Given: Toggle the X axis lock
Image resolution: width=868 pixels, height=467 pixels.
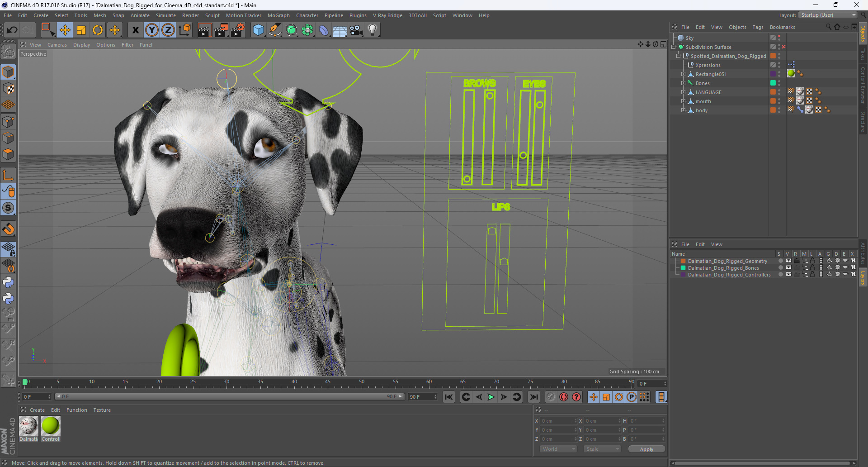Looking at the screenshot, I should pos(135,30).
